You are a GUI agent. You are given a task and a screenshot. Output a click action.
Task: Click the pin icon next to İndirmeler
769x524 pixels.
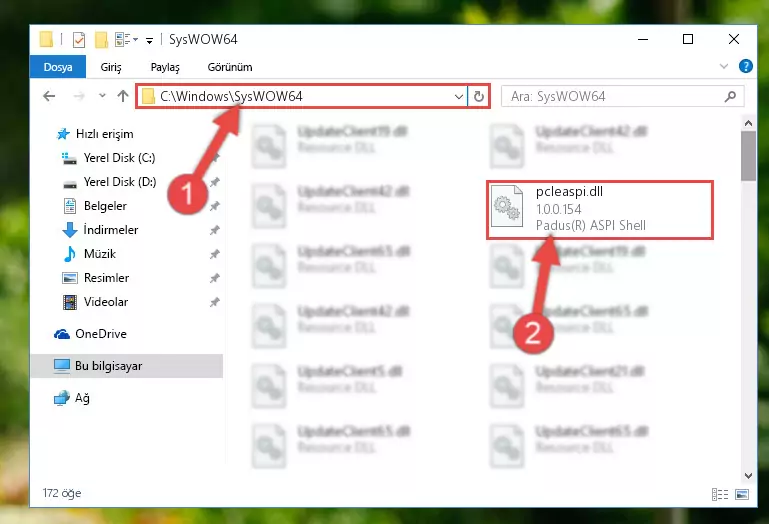214,230
